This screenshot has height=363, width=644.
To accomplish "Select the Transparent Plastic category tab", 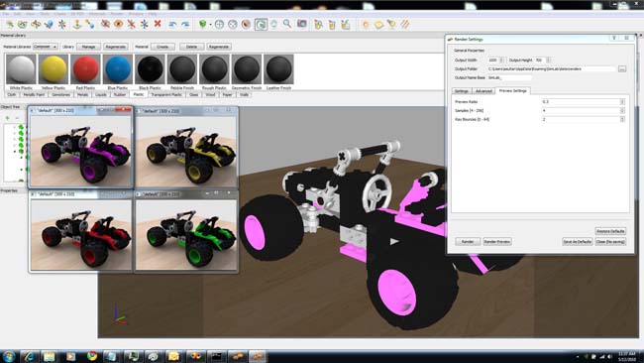I will [166, 95].
